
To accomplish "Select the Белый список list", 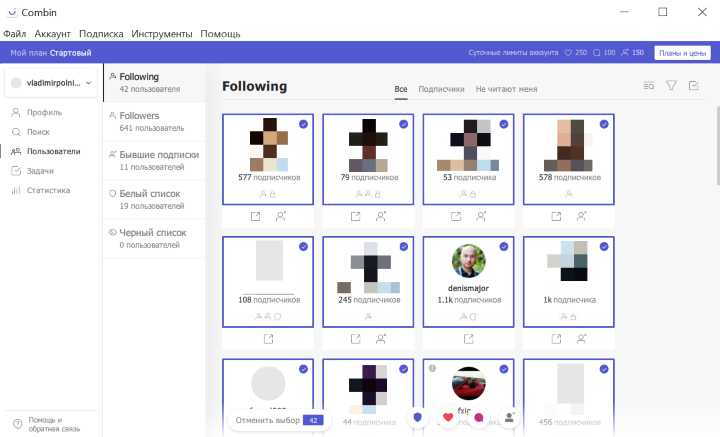I will tap(154, 200).
